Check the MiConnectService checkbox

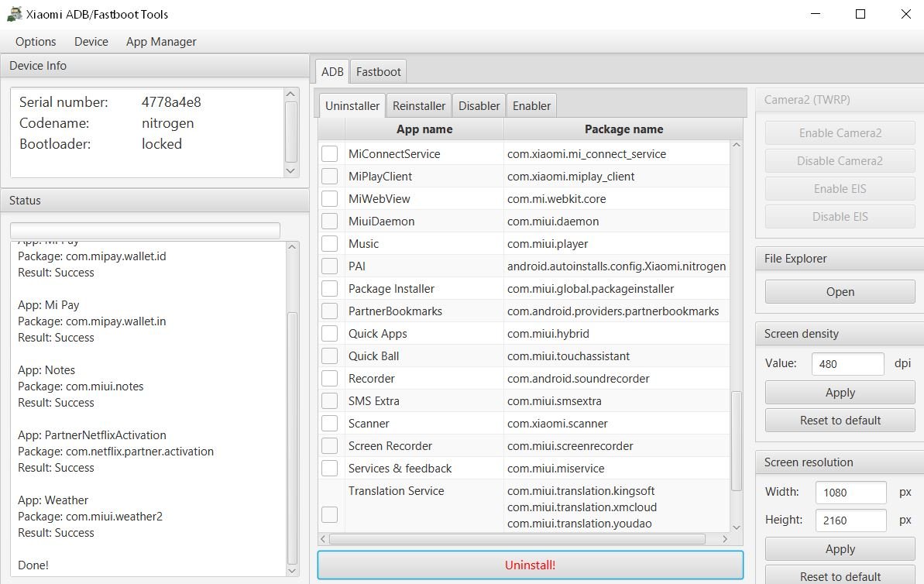tap(329, 154)
